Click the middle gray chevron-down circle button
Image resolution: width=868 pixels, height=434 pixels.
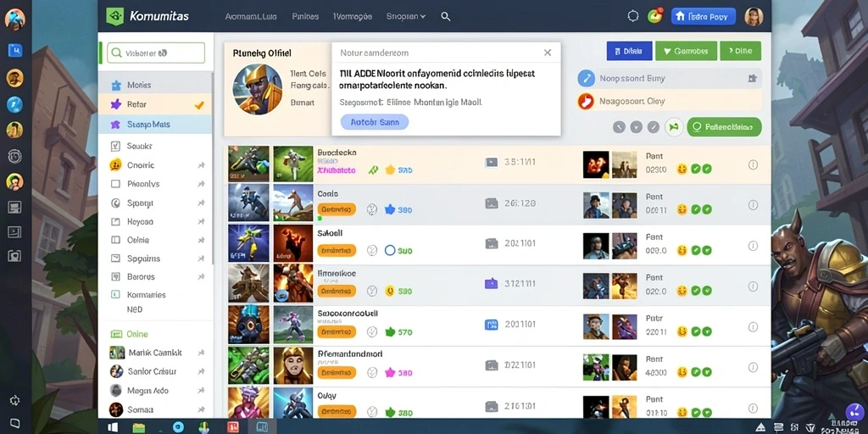637,127
